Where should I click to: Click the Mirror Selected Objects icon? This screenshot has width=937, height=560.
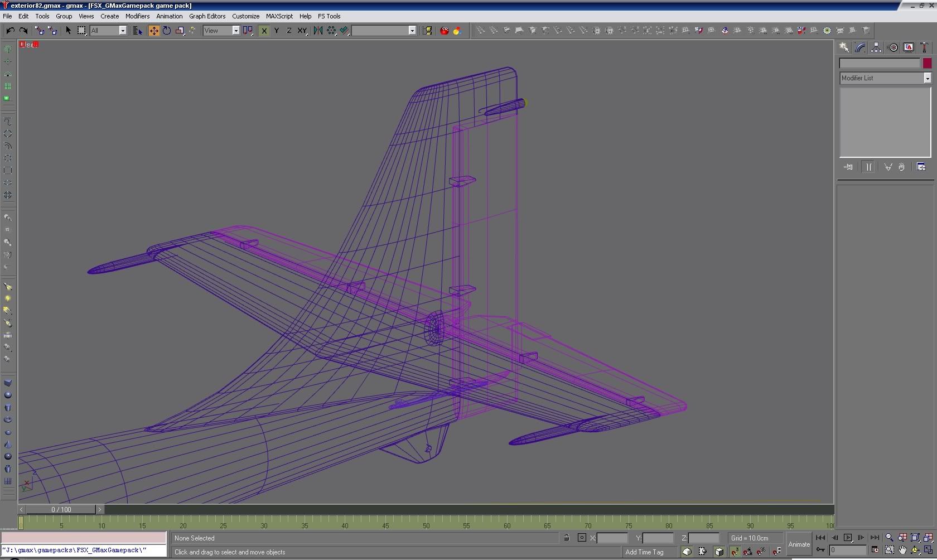[x=318, y=31]
